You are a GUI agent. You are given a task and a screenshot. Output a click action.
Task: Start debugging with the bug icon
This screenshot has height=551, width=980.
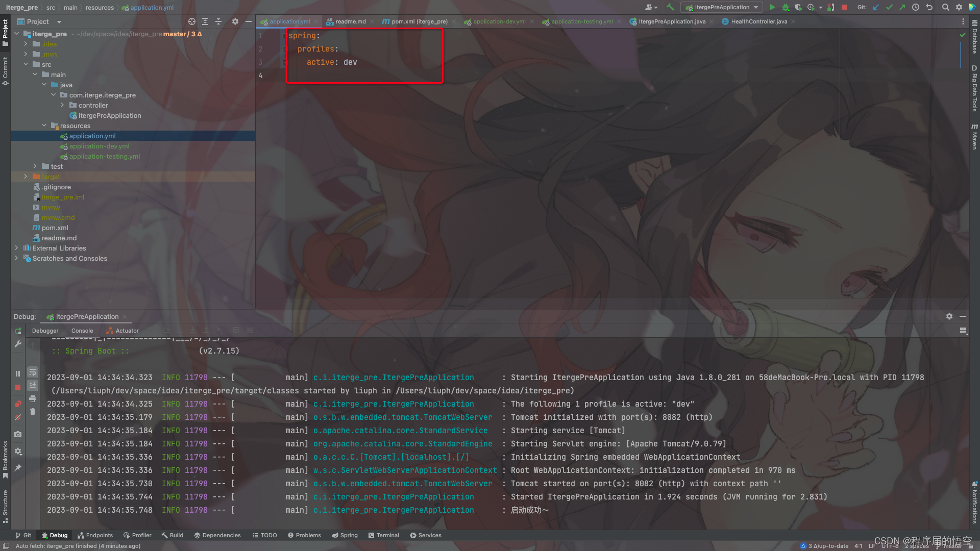(786, 7)
